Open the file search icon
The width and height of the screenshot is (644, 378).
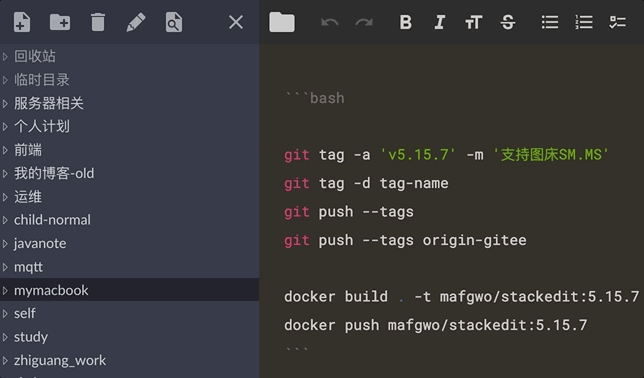pyautogui.click(x=174, y=22)
